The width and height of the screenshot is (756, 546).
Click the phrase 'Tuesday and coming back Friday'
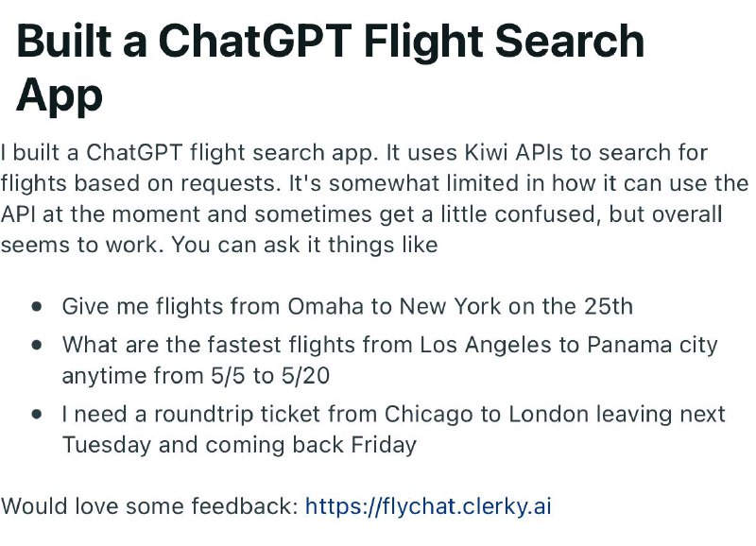point(239,445)
